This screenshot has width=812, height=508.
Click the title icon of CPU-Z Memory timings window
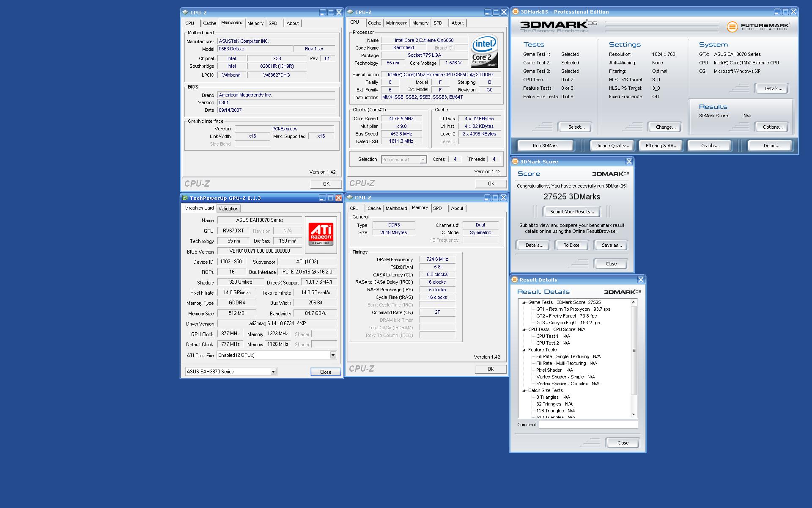(x=350, y=197)
